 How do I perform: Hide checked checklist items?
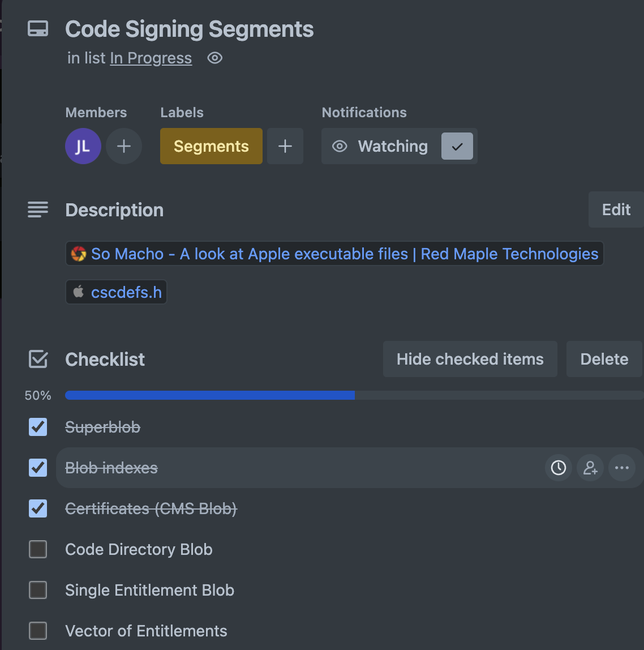(470, 358)
